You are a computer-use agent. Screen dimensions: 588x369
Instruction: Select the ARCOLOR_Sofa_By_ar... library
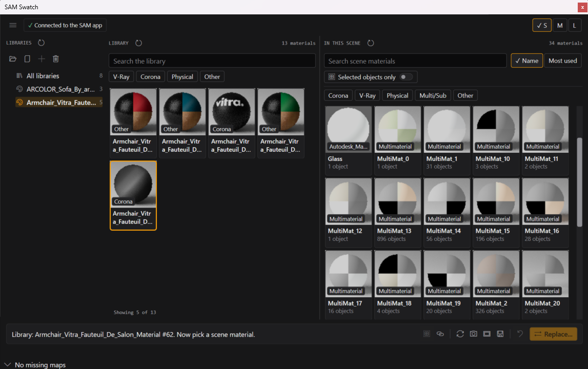tap(59, 89)
